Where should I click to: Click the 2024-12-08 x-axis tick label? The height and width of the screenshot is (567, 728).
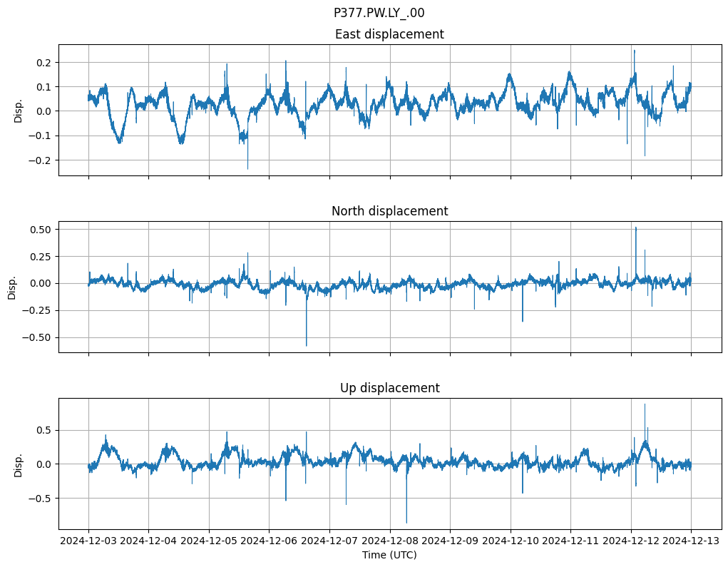390,541
